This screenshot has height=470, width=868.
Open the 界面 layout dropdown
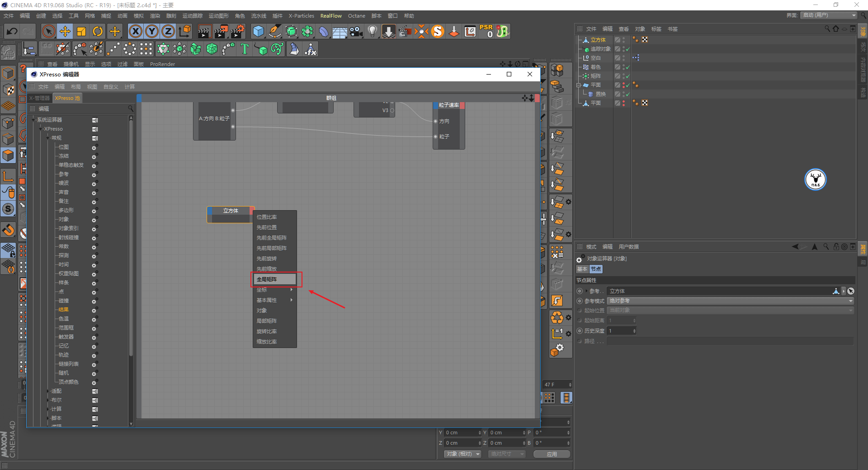[830, 15]
